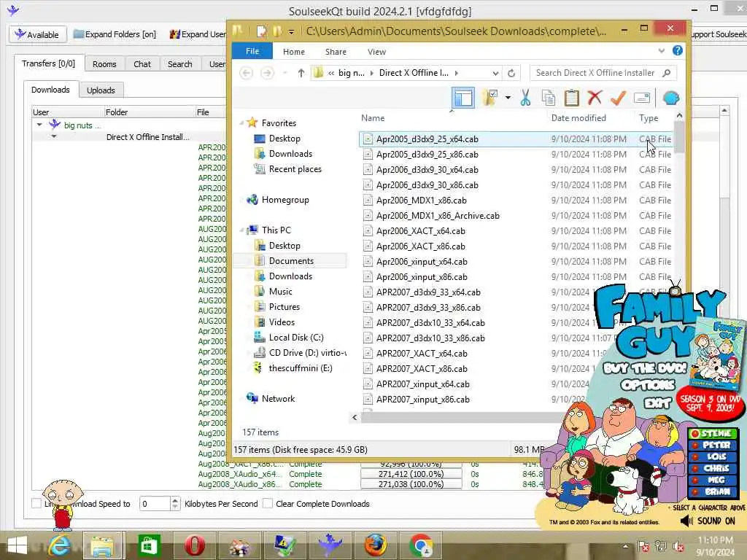Toggle SOUND ON in Family Guy widget

coord(708,521)
